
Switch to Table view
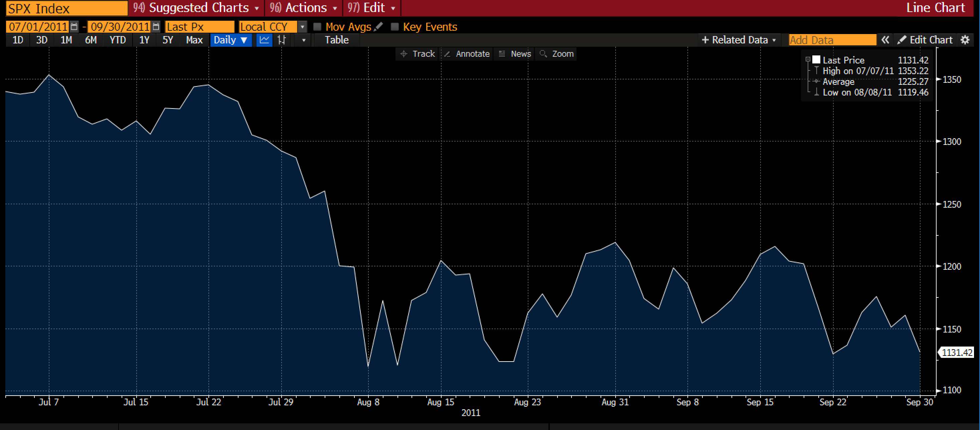(336, 40)
